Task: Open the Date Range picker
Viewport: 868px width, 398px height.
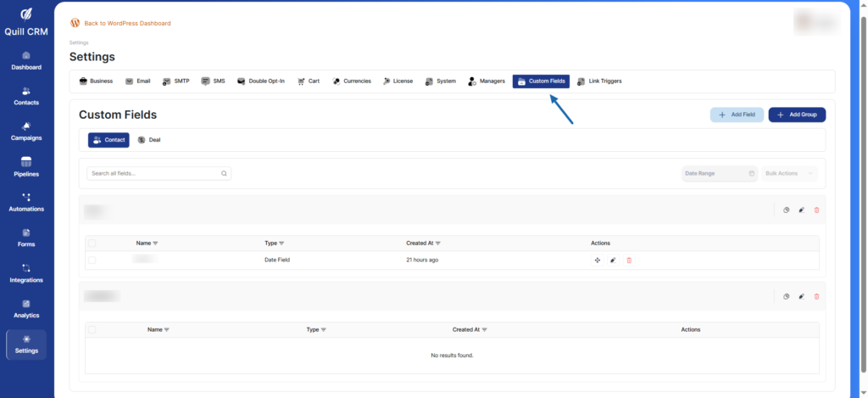Action: [x=719, y=173]
